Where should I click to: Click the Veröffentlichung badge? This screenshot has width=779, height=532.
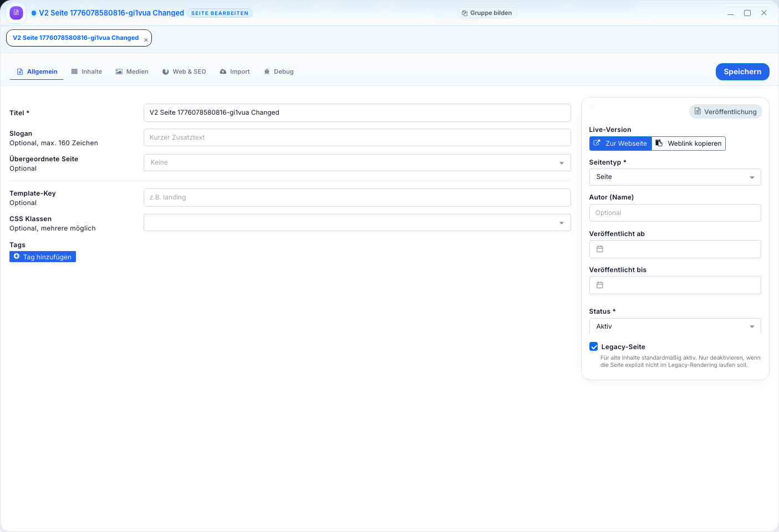(x=725, y=112)
